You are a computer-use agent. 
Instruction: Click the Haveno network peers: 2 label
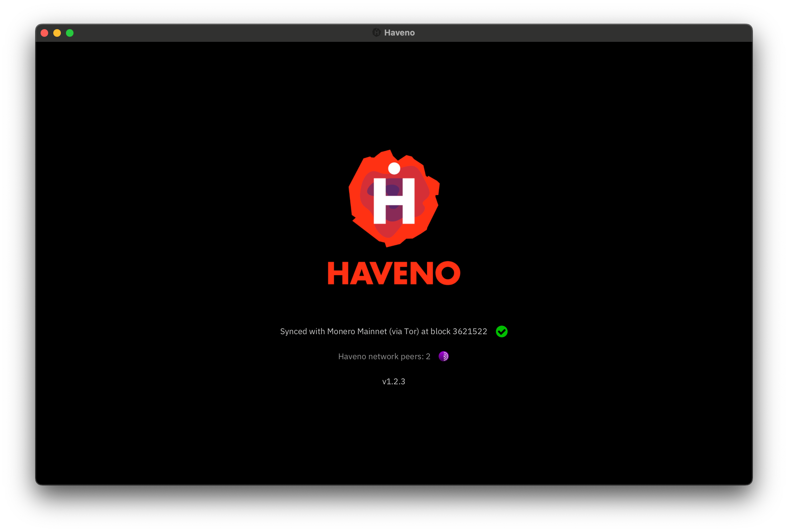tap(384, 356)
